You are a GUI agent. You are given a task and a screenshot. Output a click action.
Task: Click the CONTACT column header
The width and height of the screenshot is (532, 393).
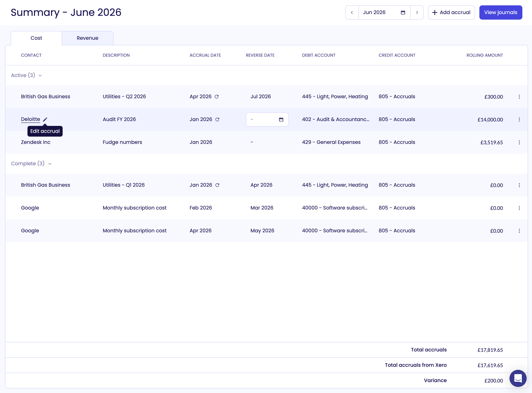point(31,55)
